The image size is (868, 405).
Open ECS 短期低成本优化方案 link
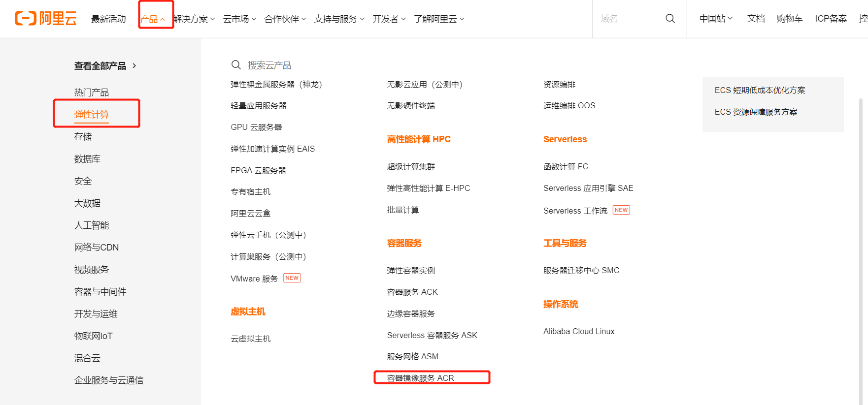tap(760, 90)
